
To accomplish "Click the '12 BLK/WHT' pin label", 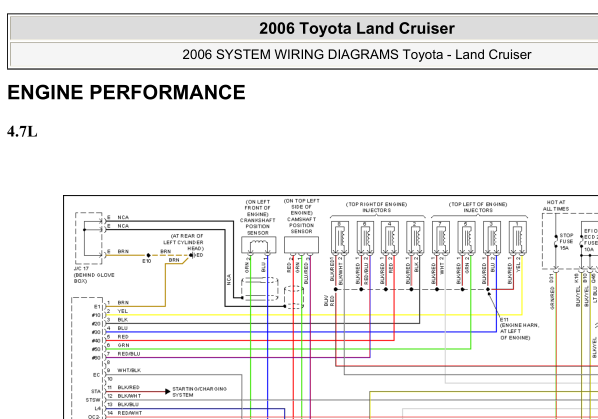I will (x=124, y=396).
